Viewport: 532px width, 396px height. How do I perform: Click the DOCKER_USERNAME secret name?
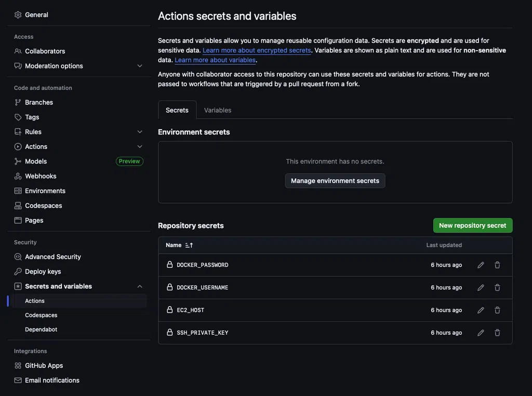[x=202, y=288]
